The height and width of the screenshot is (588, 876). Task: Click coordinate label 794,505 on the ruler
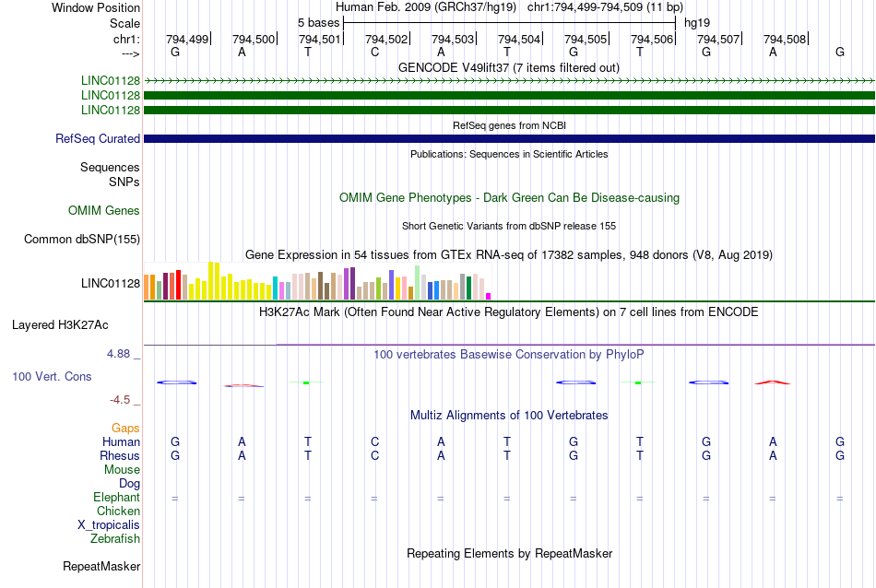pos(586,39)
